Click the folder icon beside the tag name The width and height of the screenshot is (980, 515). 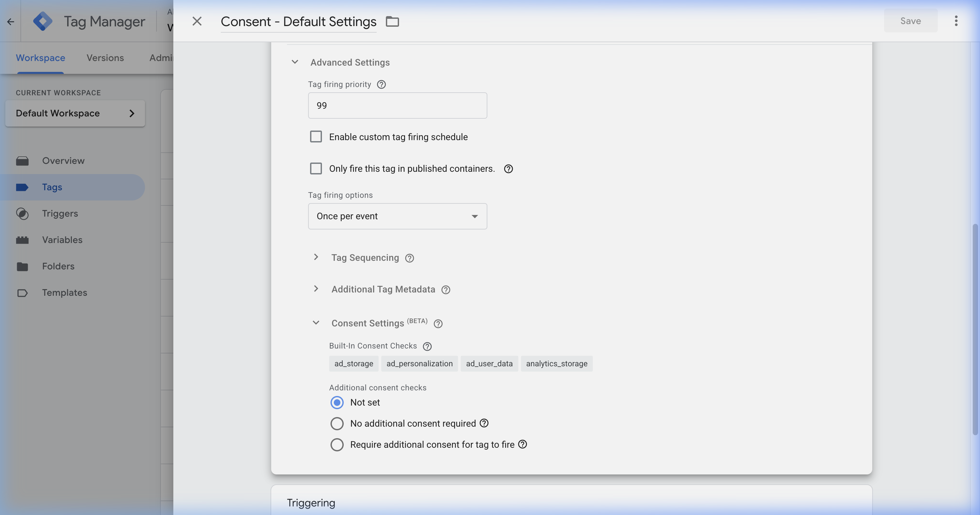[392, 21]
